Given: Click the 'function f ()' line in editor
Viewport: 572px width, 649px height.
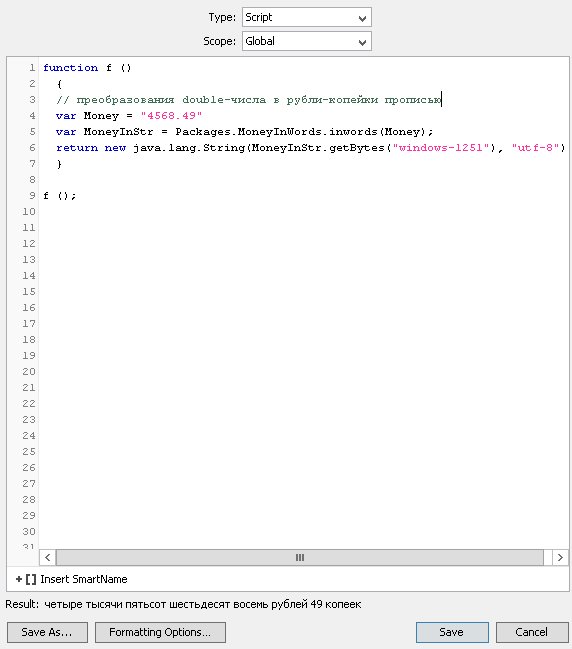Looking at the screenshot, I should pyautogui.click(x=87, y=68).
